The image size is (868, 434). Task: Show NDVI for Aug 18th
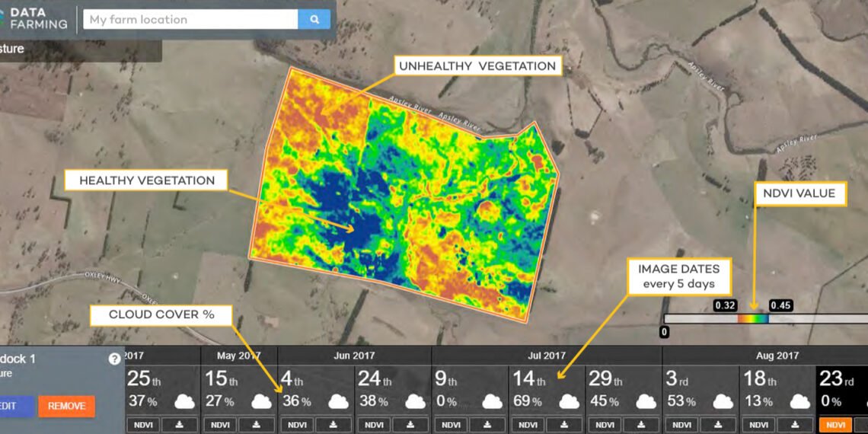pyautogui.click(x=759, y=425)
